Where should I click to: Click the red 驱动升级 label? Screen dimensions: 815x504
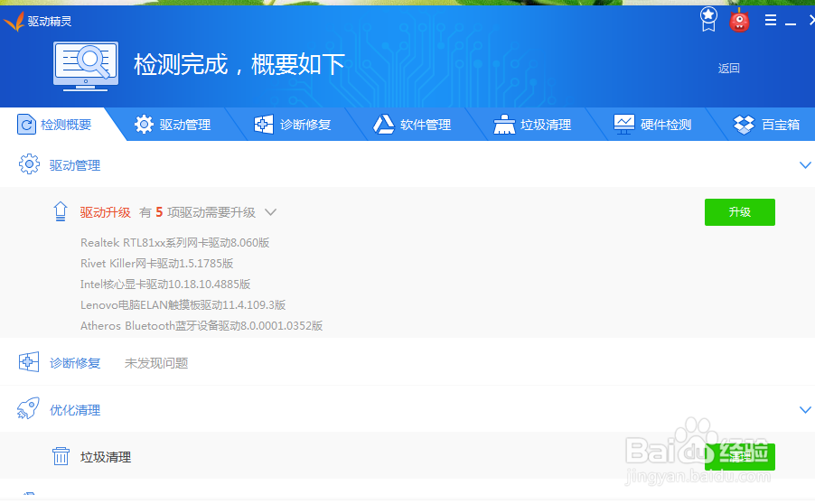click(106, 212)
